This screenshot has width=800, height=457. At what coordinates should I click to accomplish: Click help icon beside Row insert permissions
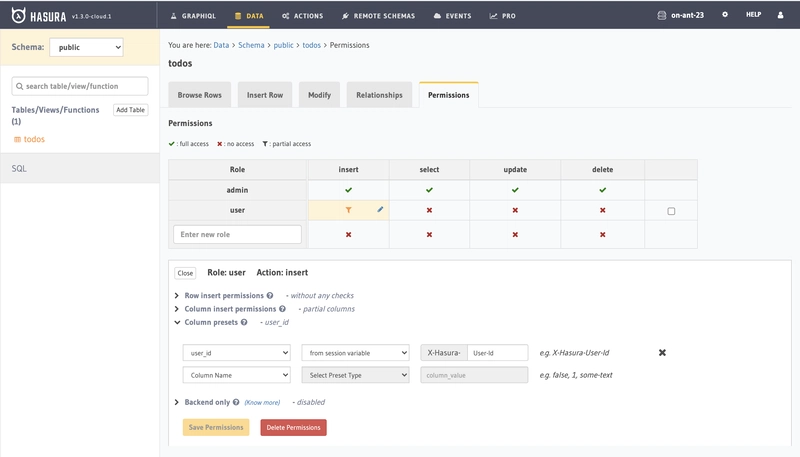point(270,295)
